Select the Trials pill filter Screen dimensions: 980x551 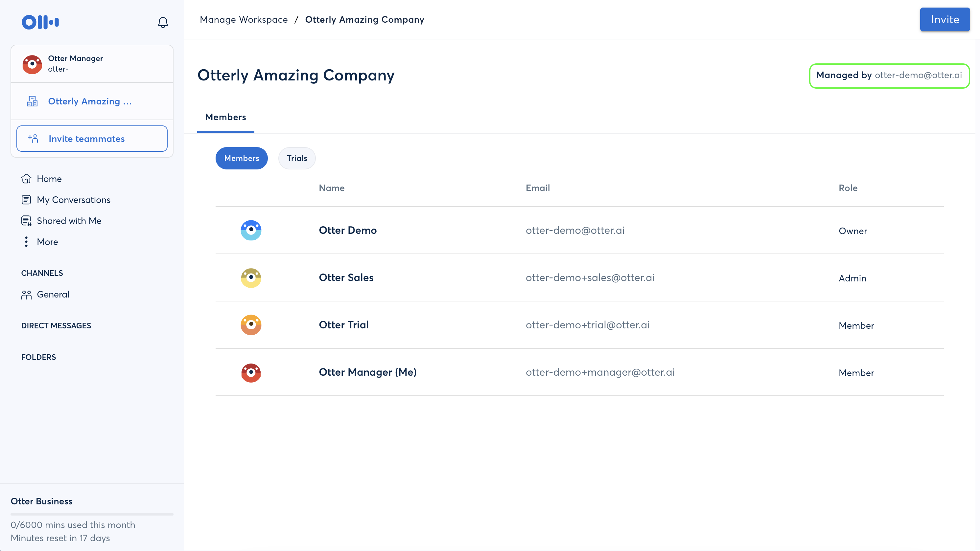point(297,158)
